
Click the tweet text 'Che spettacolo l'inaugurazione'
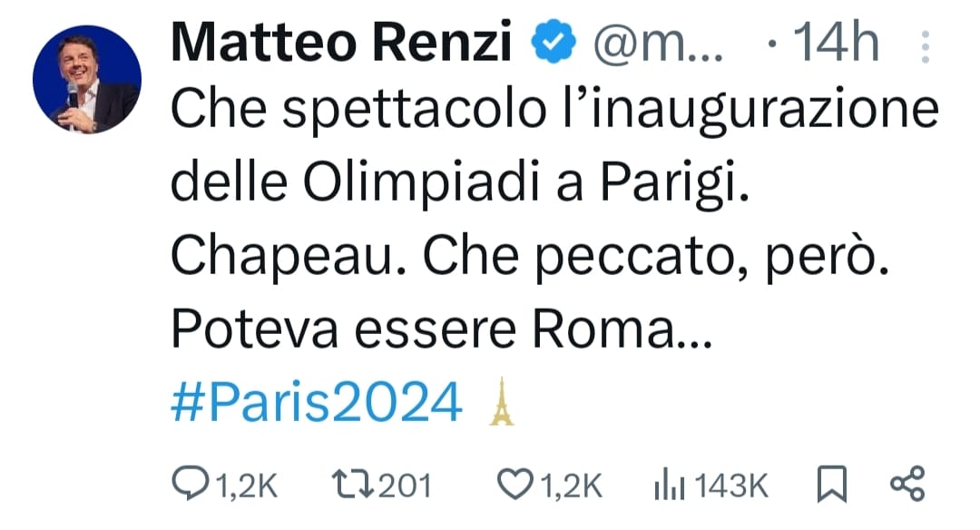554,112
